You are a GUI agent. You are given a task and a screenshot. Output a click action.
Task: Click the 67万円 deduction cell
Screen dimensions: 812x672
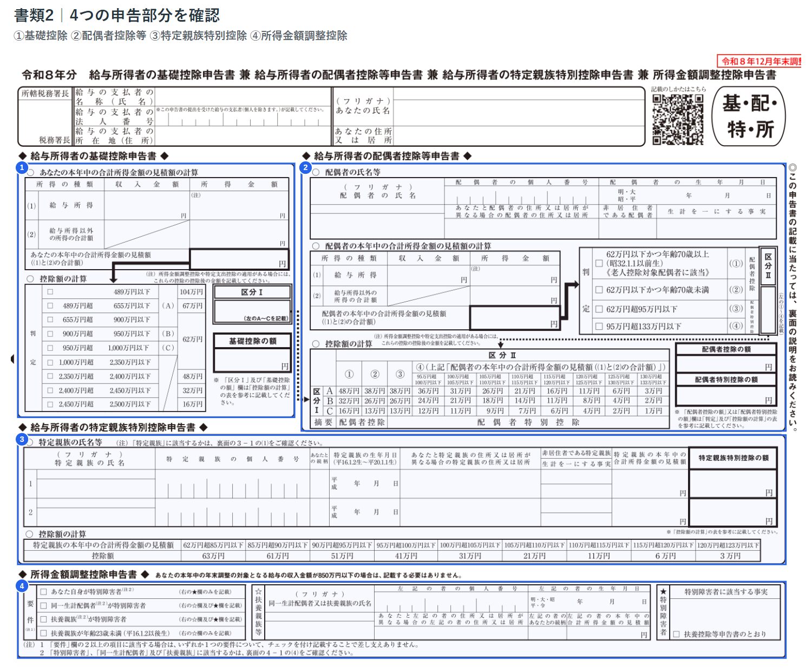click(x=191, y=305)
